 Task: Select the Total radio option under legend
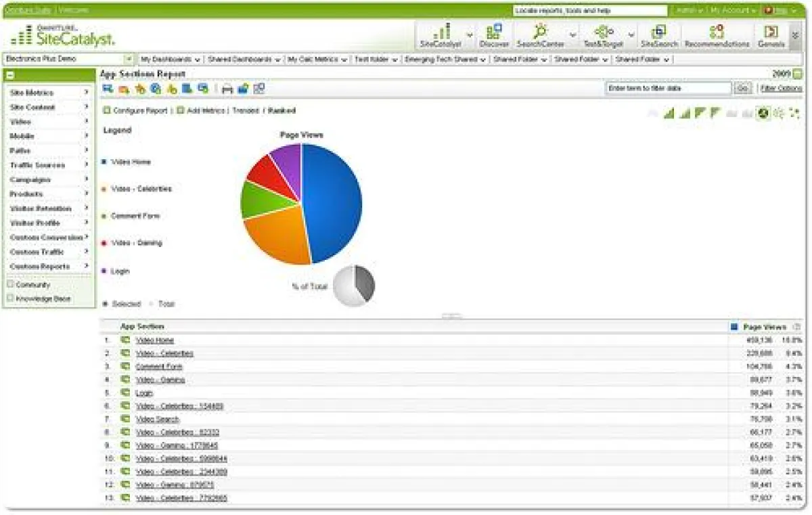pyautogui.click(x=152, y=304)
